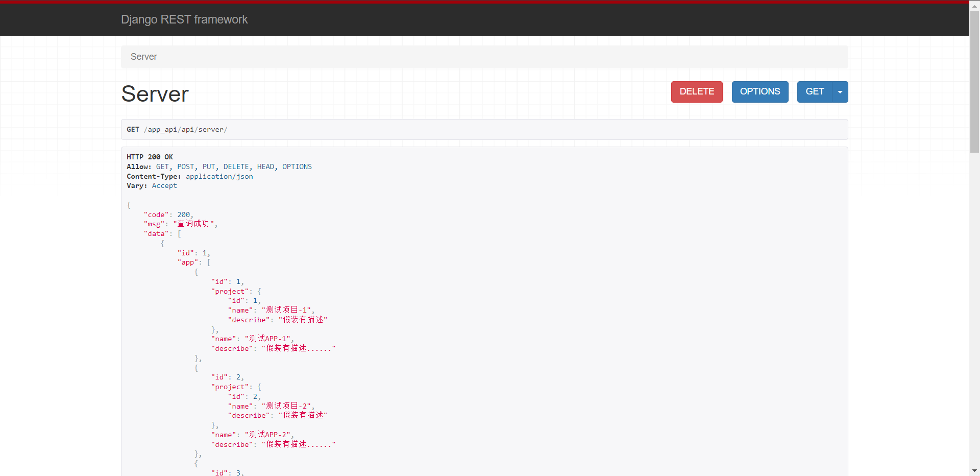Click the request URL /app_api/api/server/
The image size is (980, 476).
point(186,130)
